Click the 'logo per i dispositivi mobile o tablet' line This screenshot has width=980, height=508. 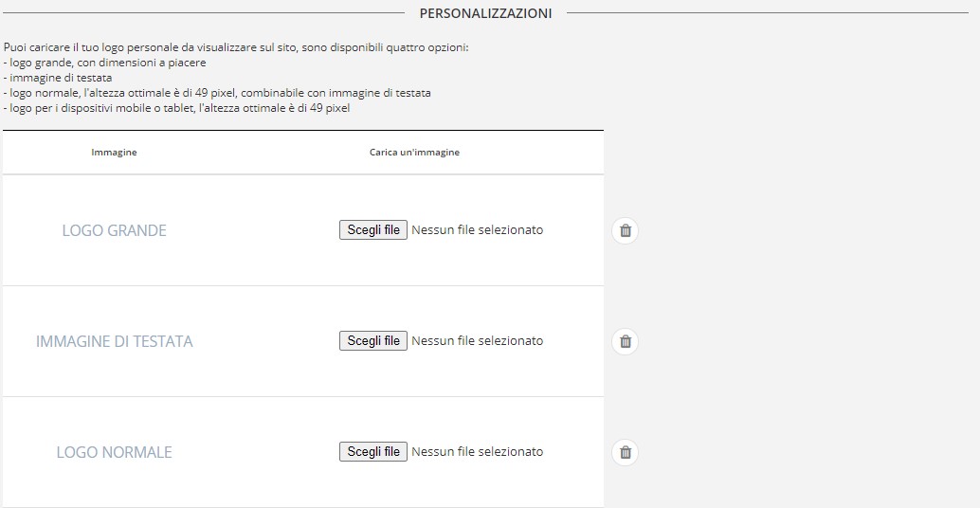tap(177, 108)
